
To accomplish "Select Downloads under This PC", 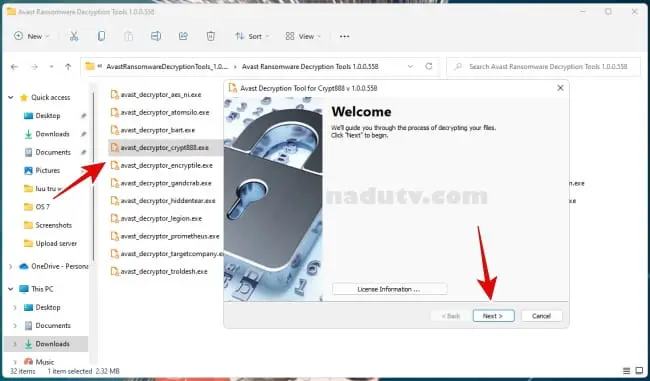I will [52, 344].
